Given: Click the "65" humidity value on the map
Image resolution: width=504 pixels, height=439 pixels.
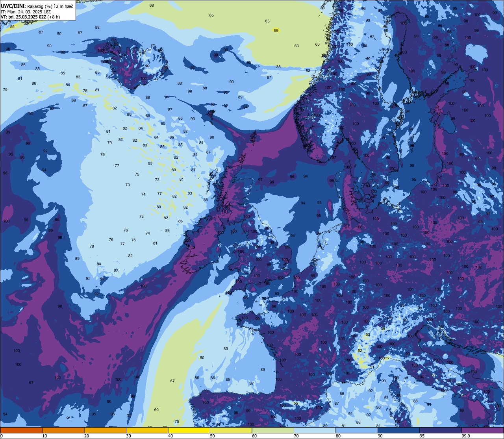Looking at the screenshot, I should (211, 15).
